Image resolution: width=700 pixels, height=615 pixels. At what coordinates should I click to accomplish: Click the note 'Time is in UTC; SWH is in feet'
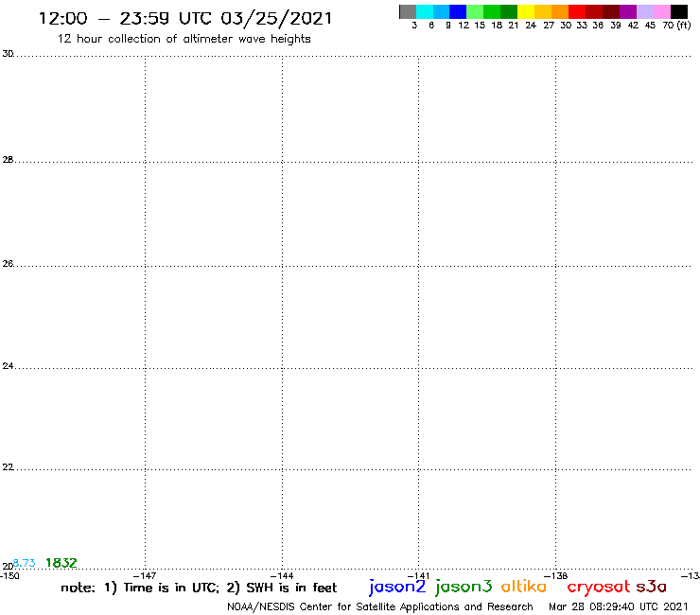(199, 588)
